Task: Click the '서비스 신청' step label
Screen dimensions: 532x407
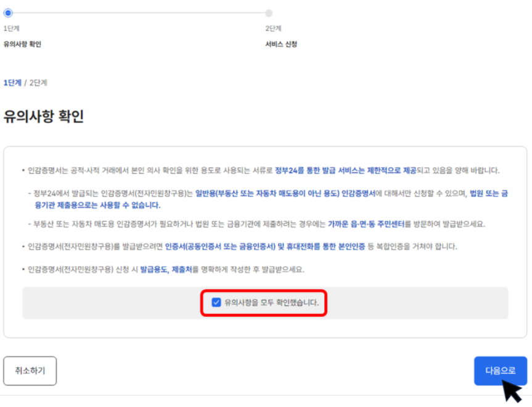Action: coord(281,44)
